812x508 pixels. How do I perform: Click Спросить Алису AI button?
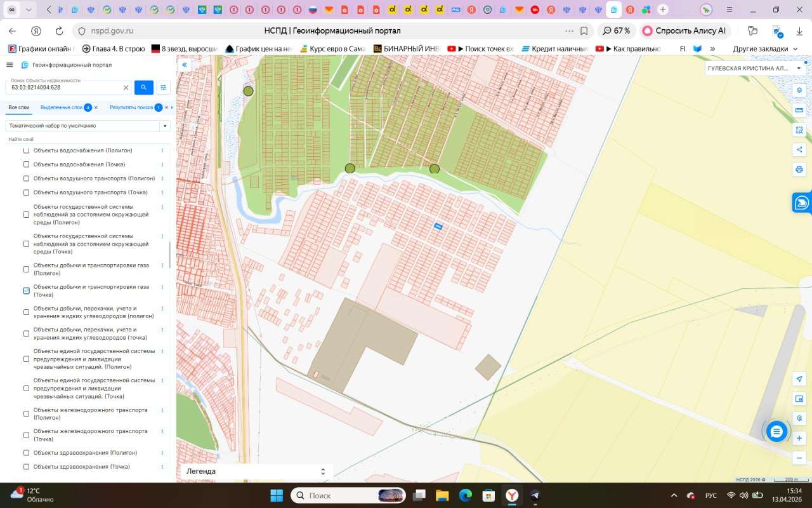click(684, 30)
